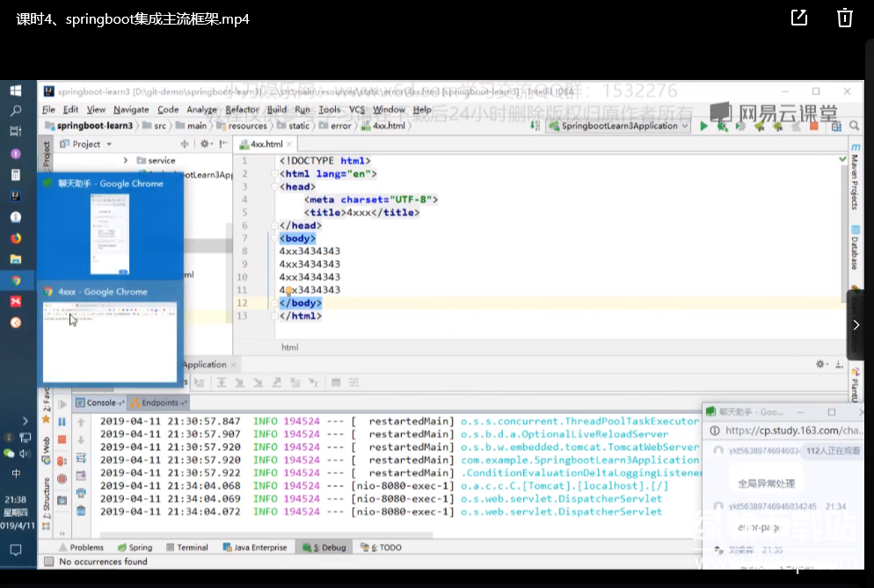Delete video with trash can icon
Screen dimensions: 874x588
[x=844, y=18]
